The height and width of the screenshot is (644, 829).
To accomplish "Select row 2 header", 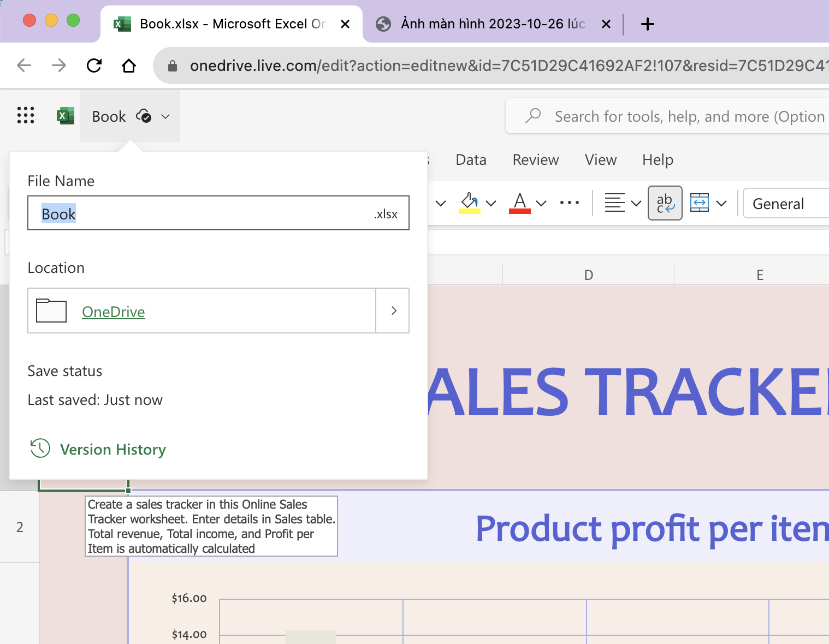I will pos(20,527).
